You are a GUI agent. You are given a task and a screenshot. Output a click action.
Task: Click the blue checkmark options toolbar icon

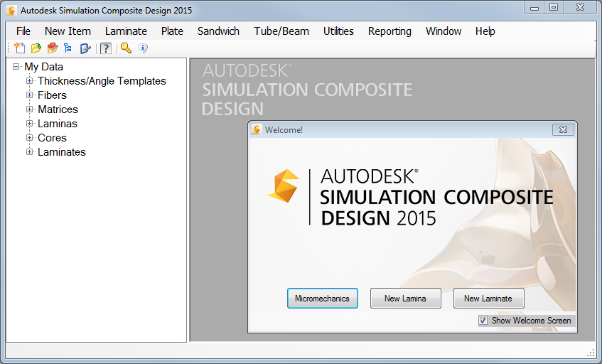85,48
